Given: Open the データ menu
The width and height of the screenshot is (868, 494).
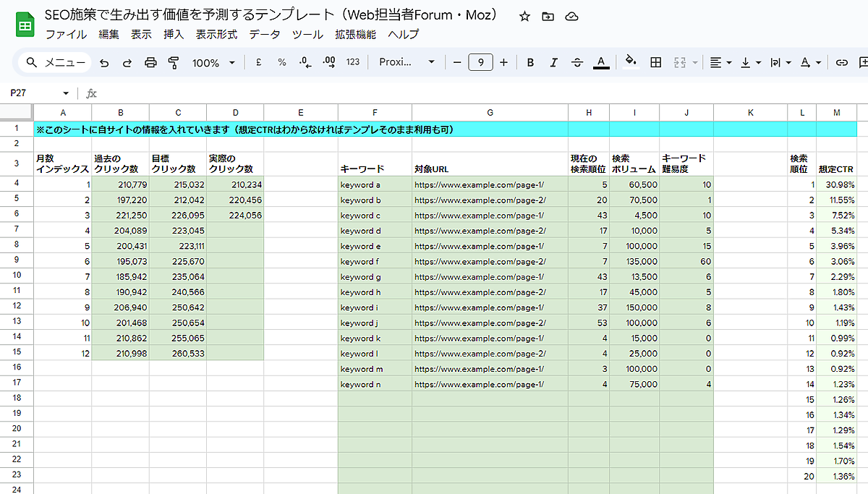Looking at the screenshot, I should 264,35.
